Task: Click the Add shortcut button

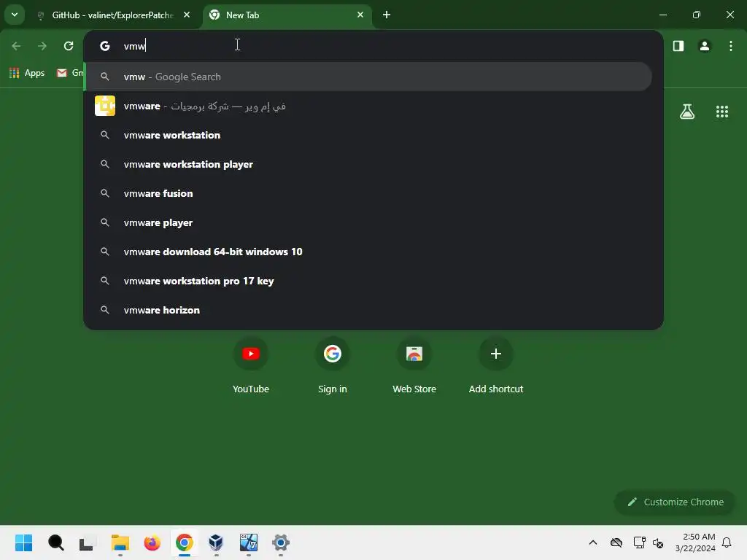Action: pos(496,366)
